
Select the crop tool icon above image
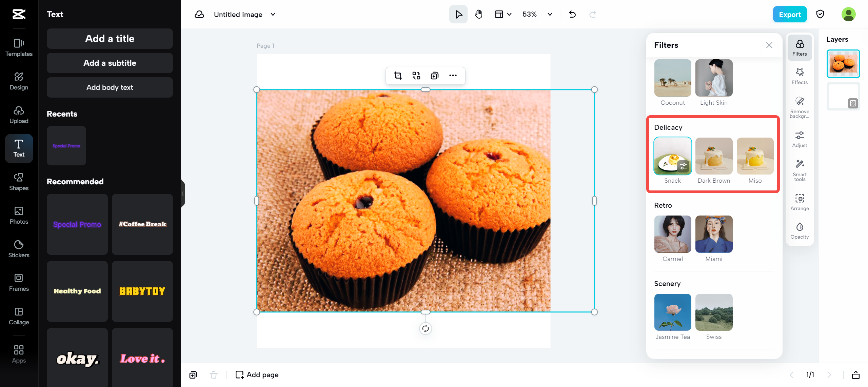tap(398, 76)
